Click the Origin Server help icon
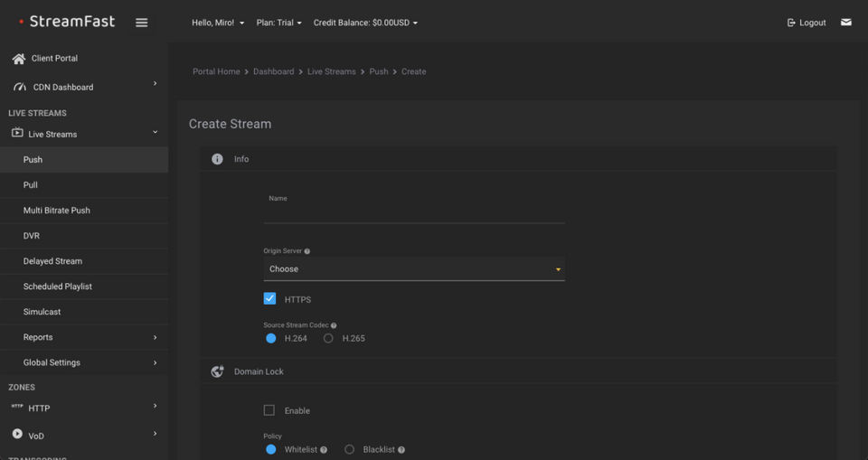868x460 pixels. (307, 251)
